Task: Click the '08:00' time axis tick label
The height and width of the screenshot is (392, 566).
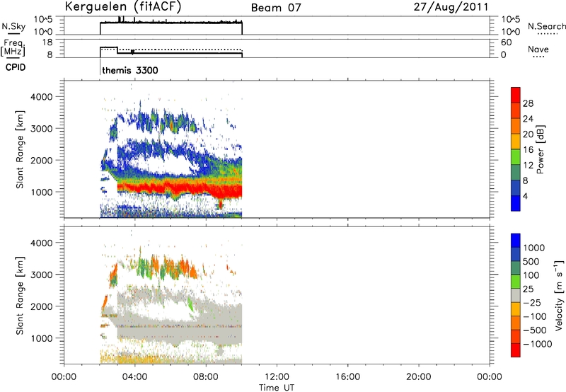Action: pyautogui.click(x=206, y=377)
